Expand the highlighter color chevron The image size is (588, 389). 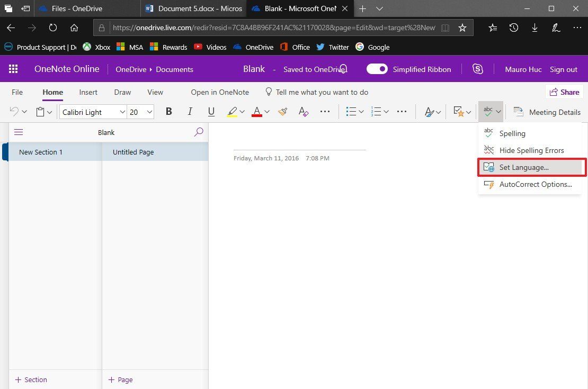click(242, 112)
